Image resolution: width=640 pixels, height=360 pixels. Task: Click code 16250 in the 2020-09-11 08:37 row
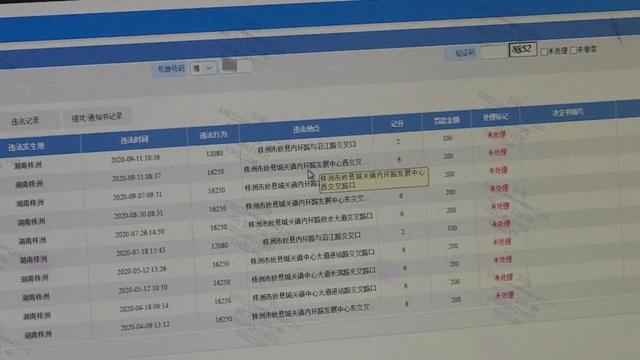216,172
